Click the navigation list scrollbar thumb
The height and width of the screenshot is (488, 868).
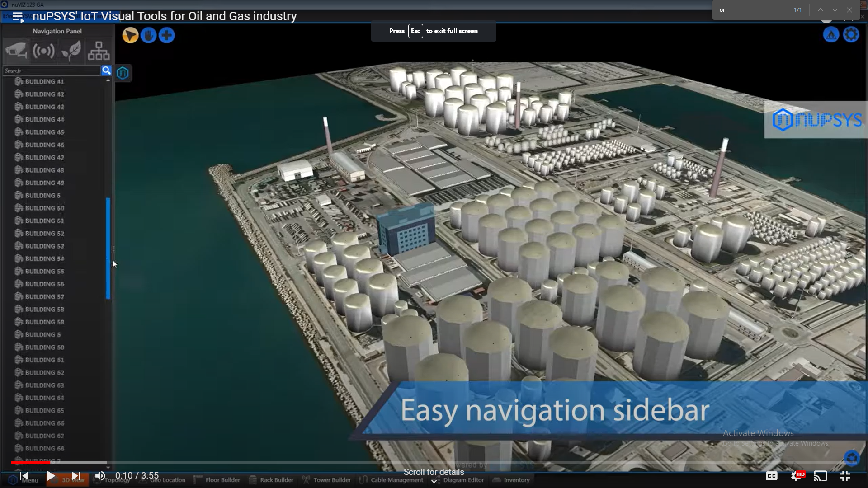point(108,248)
